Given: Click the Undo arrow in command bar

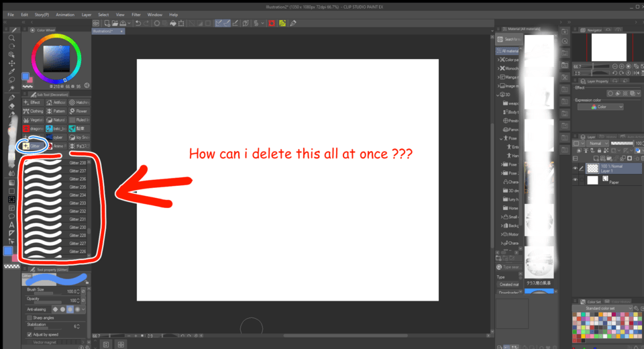Looking at the screenshot, I should point(138,23).
